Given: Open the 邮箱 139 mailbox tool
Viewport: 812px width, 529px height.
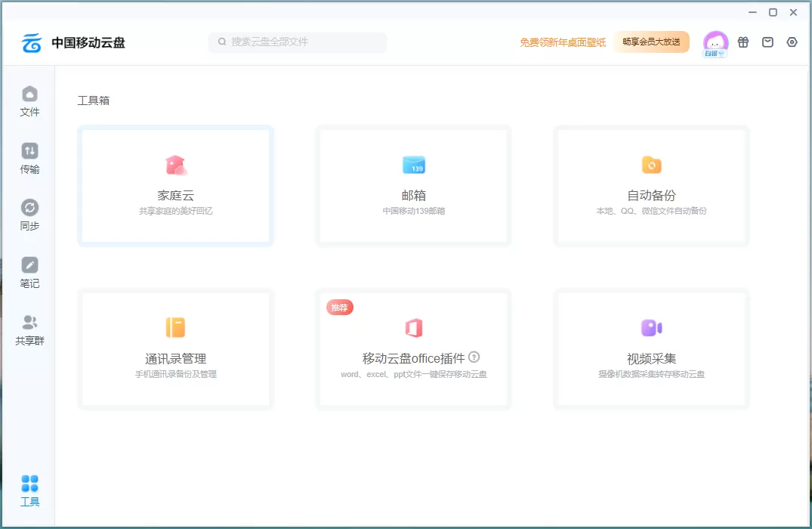Looking at the screenshot, I should 412,185.
